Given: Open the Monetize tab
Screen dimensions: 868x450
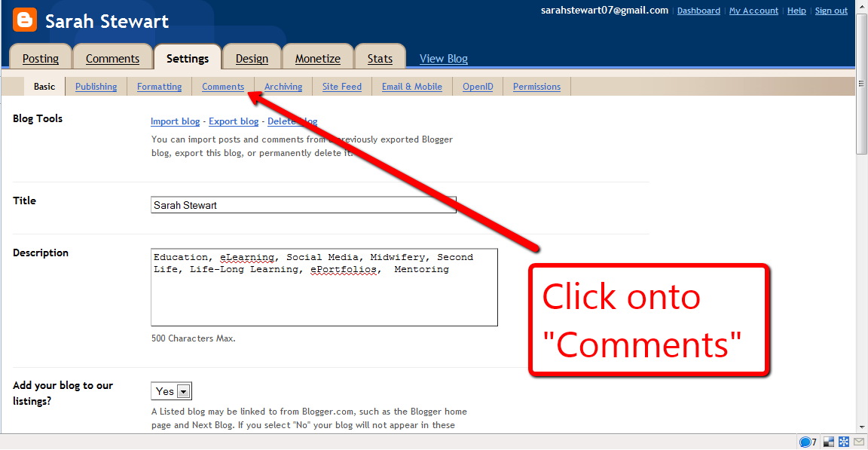Looking at the screenshot, I should pyautogui.click(x=318, y=58).
